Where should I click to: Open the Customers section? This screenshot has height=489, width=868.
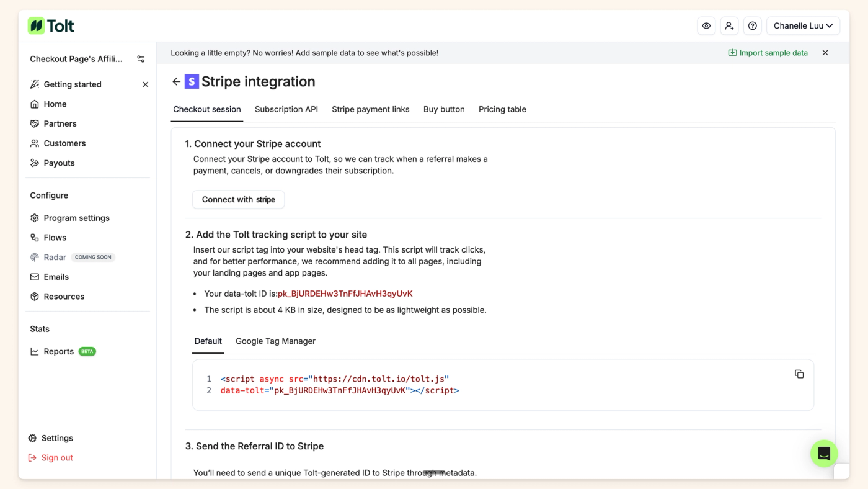pyautogui.click(x=65, y=143)
